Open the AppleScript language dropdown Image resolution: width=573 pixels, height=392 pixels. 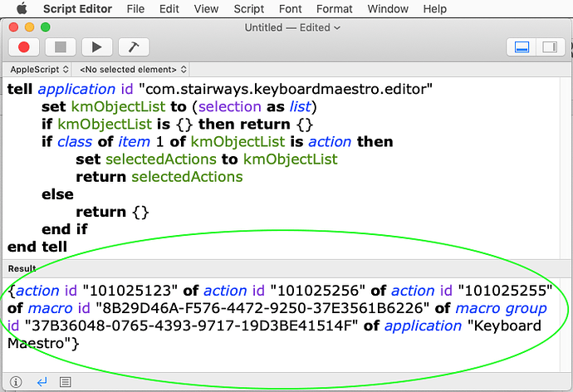click(38, 70)
